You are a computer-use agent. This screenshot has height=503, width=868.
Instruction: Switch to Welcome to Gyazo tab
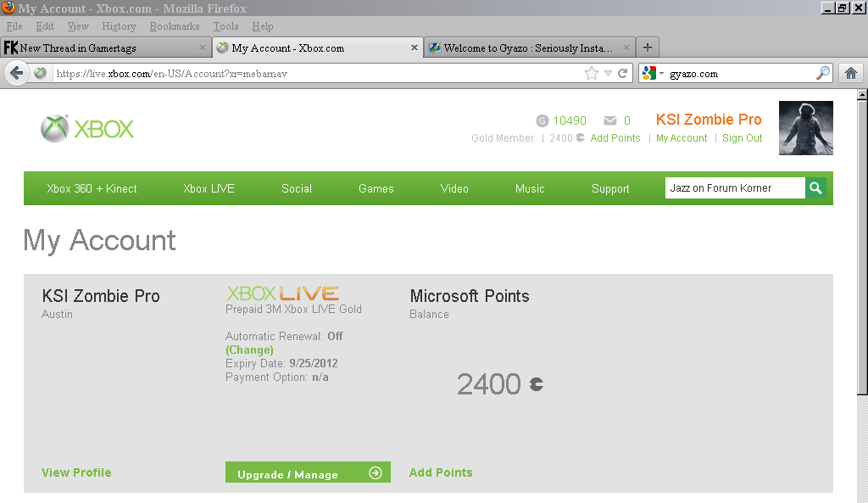click(x=529, y=48)
